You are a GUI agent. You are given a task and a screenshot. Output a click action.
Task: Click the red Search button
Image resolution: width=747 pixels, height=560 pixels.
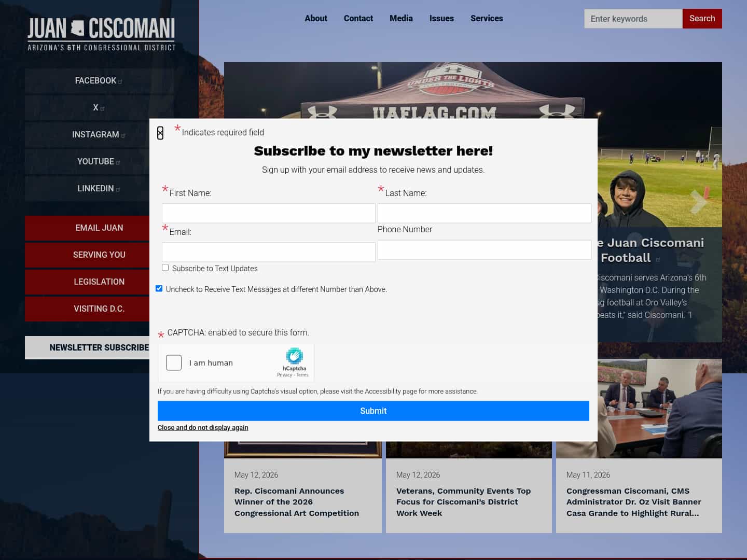pyautogui.click(x=702, y=19)
